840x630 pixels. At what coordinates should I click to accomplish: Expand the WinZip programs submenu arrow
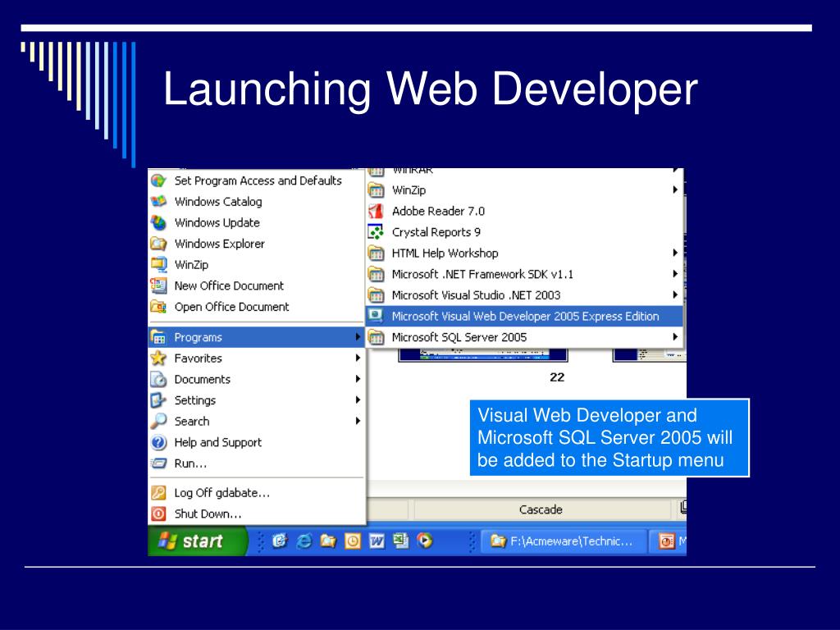coord(675,189)
